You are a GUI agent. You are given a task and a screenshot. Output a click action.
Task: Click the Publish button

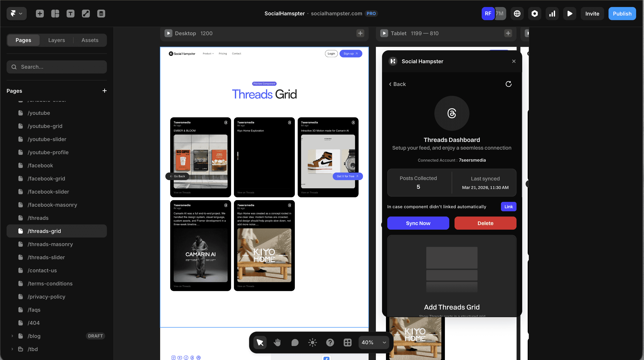[x=622, y=14]
